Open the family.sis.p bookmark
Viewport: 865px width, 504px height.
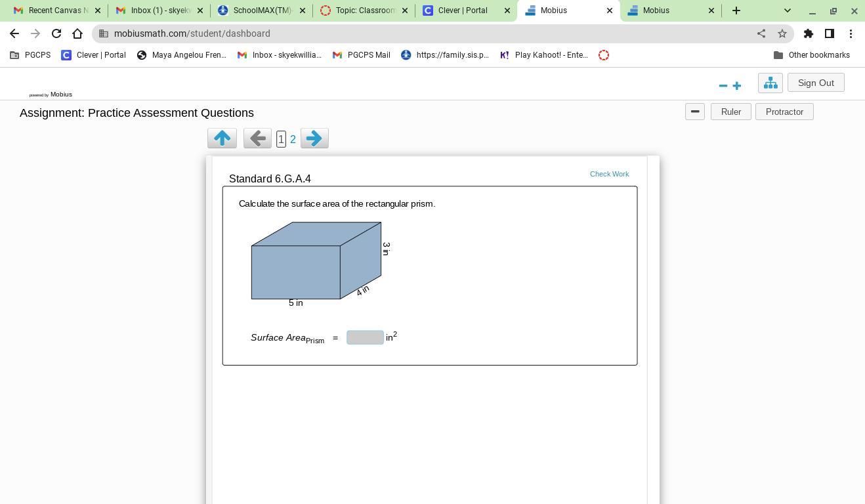[x=445, y=55]
